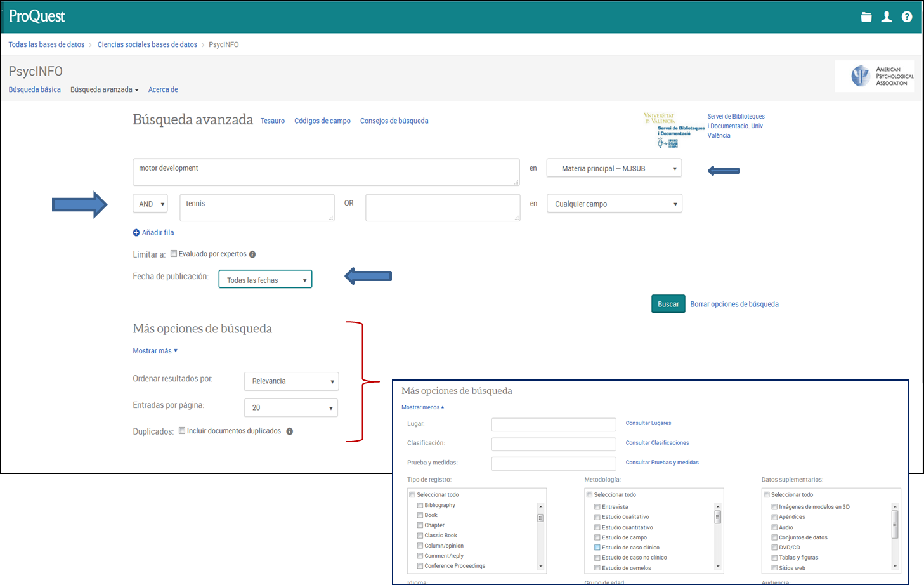Open the folder icon in ProQuest header

pyautogui.click(x=866, y=17)
